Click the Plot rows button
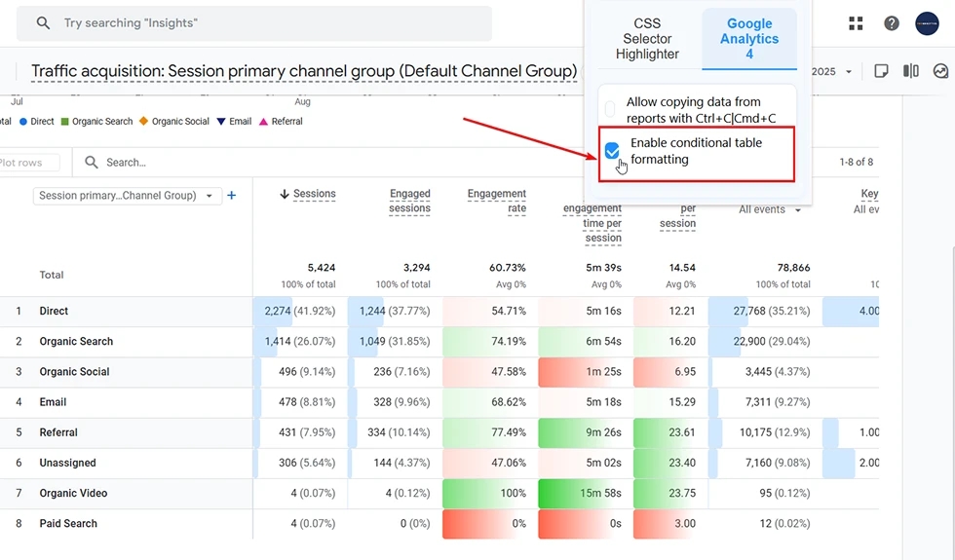The height and width of the screenshot is (560, 955). 27,163
